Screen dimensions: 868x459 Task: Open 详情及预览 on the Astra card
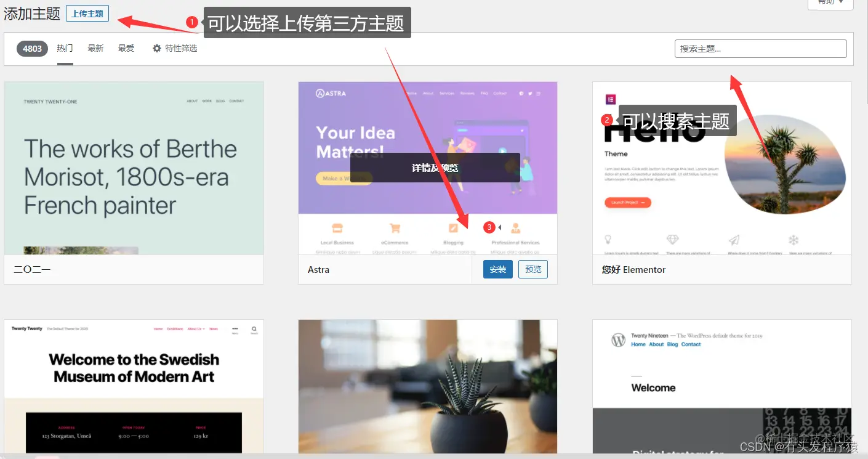pos(435,168)
